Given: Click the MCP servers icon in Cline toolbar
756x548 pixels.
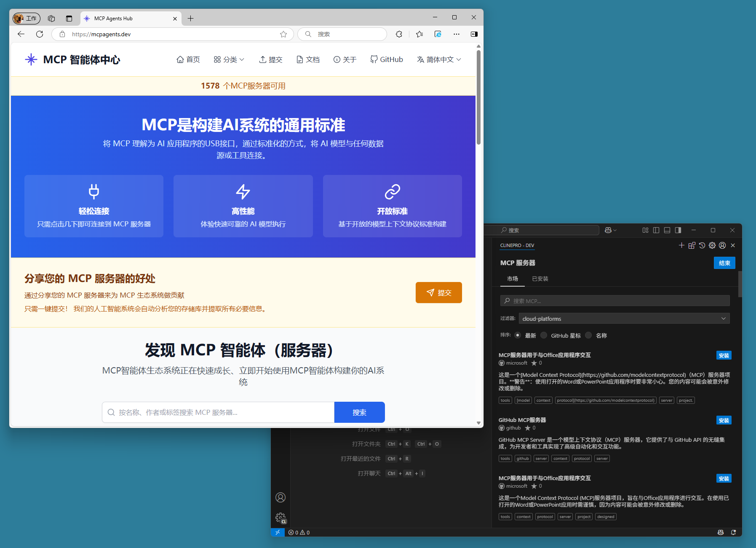Looking at the screenshot, I should (692, 245).
